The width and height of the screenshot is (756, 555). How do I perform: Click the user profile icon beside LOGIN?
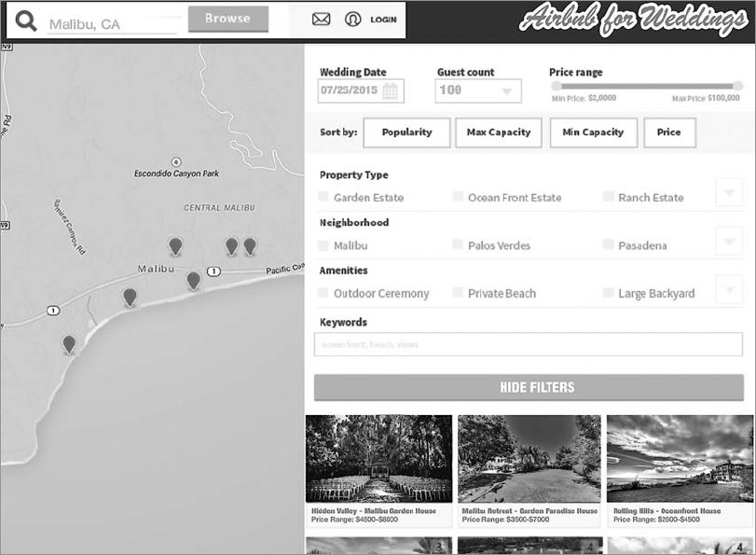(353, 20)
